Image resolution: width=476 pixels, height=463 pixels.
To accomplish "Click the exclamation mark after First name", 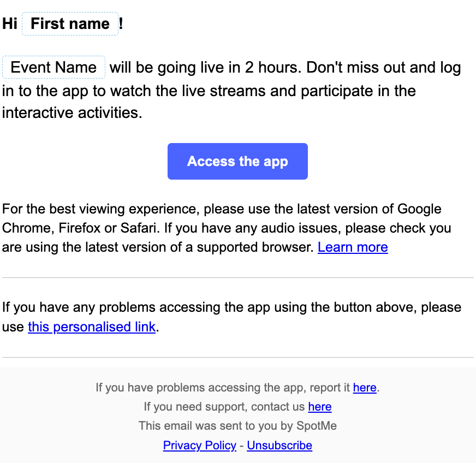I will tap(121, 23).
